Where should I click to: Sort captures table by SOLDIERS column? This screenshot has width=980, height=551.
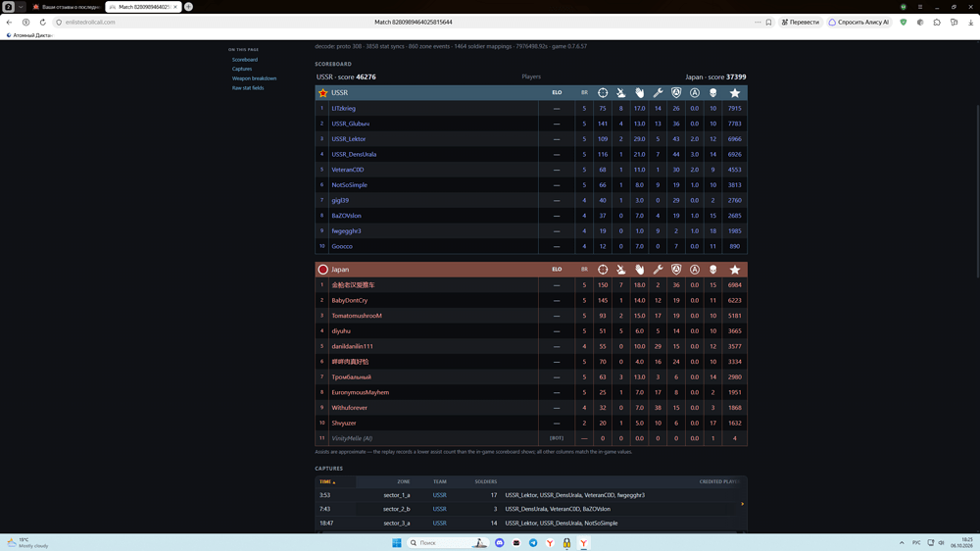pyautogui.click(x=486, y=481)
